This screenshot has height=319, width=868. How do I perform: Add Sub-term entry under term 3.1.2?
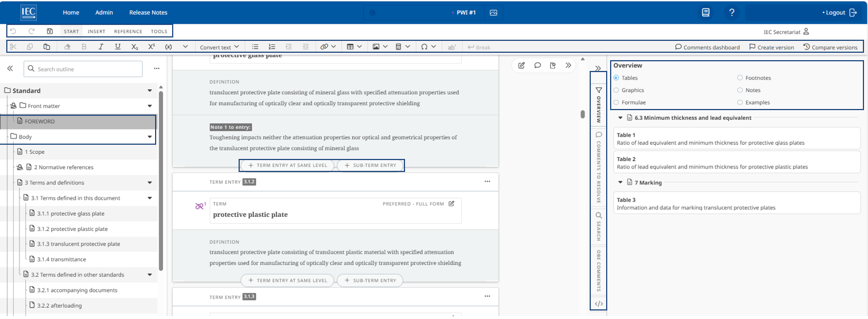[370, 280]
